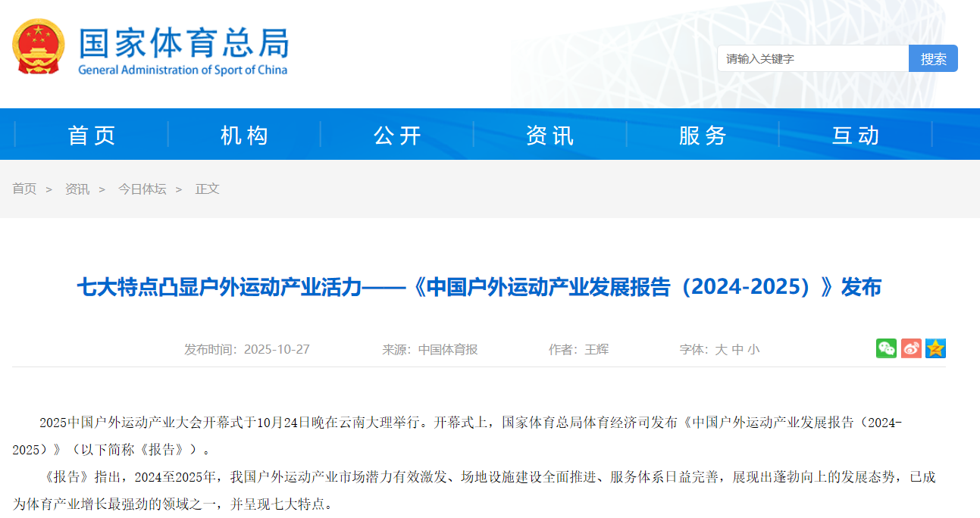This screenshot has height=518, width=980.
Task: Share article via Weibo icon
Action: pyautogui.click(x=911, y=348)
